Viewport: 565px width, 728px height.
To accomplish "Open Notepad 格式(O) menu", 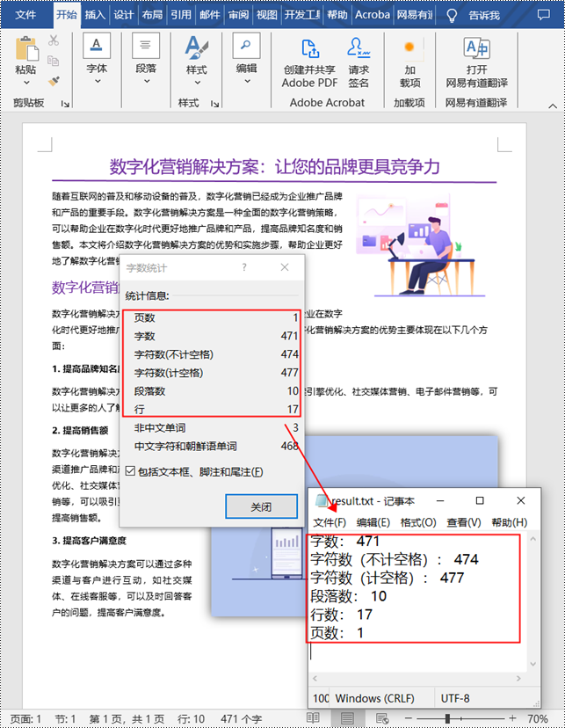I will tap(418, 522).
